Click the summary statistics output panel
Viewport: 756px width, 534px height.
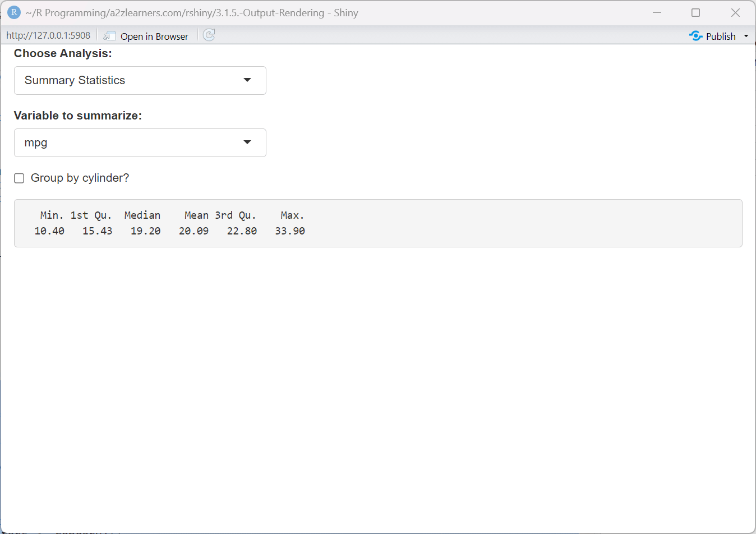coord(378,223)
